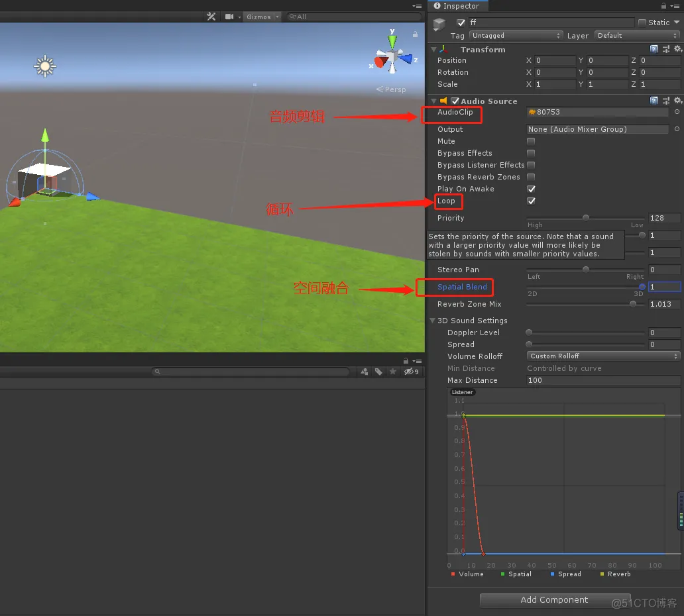The width and height of the screenshot is (684, 616).
Task: Open the Layer Default dropdown
Action: click(637, 35)
